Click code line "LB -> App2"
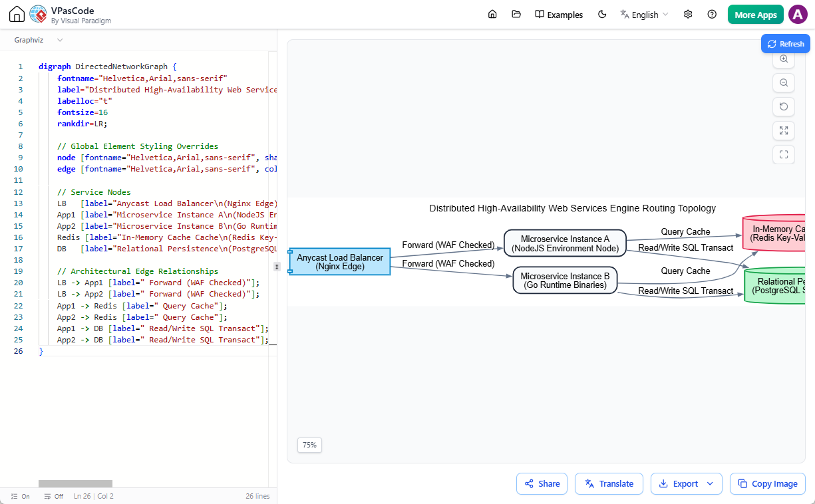Image resolution: width=815 pixels, height=504 pixels. pyautogui.click(x=158, y=294)
